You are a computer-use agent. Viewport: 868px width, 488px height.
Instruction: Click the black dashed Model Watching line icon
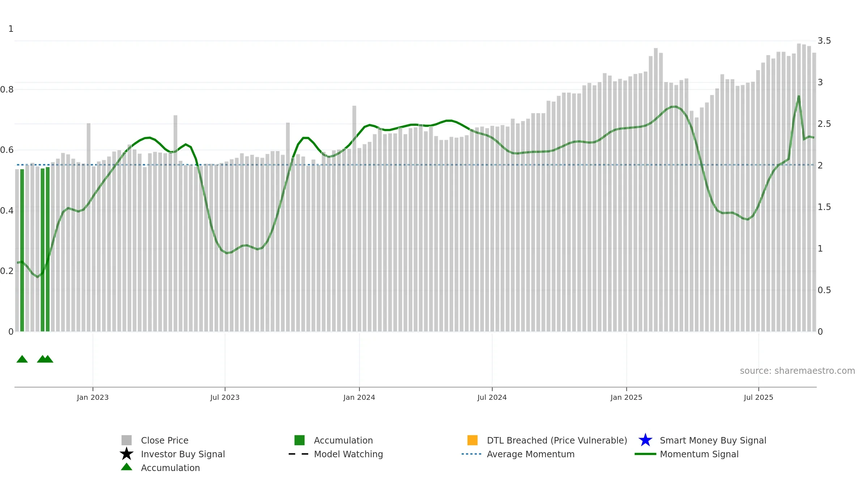pyautogui.click(x=299, y=454)
